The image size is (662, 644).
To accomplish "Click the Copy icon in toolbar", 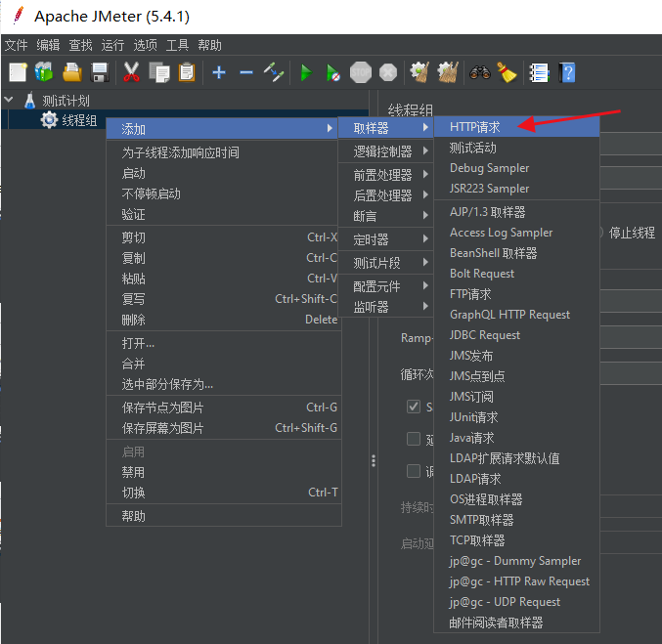I will tap(159, 72).
